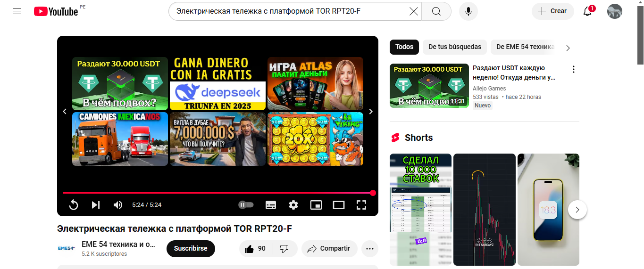The width and height of the screenshot is (644, 269).
Task: Open Allejo Games channel link
Action: click(x=489, y=89)
